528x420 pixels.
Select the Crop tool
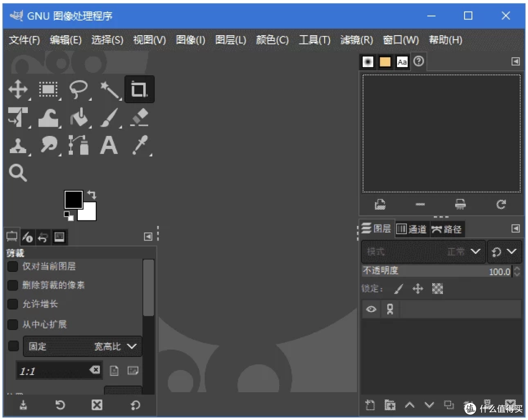click(x=139, y=89)
